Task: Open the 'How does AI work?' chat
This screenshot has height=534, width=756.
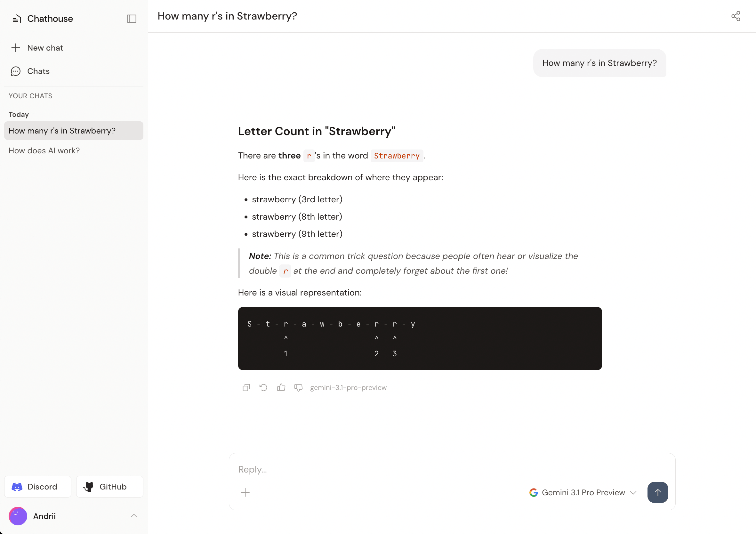Action: 44,150
